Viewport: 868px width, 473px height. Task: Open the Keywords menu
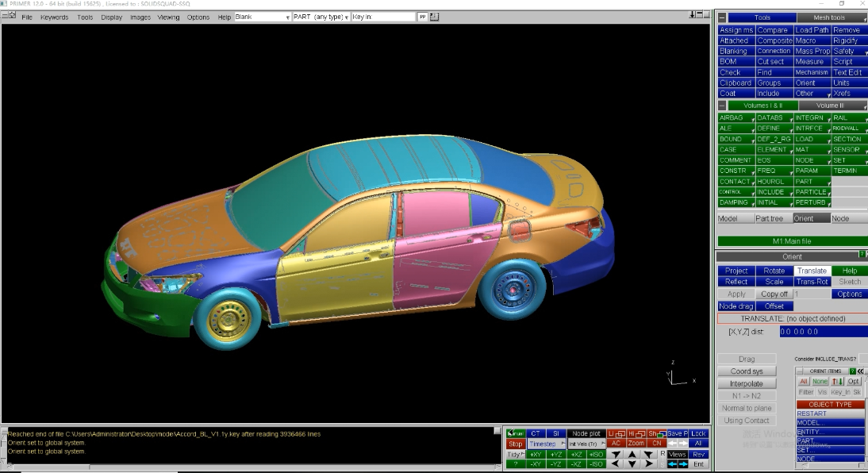[54, 17]
